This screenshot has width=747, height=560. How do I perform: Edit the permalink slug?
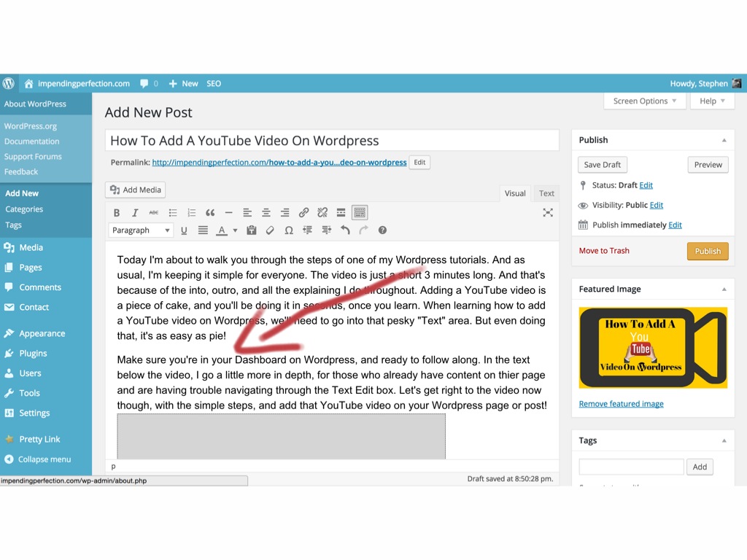coord(419,163)
